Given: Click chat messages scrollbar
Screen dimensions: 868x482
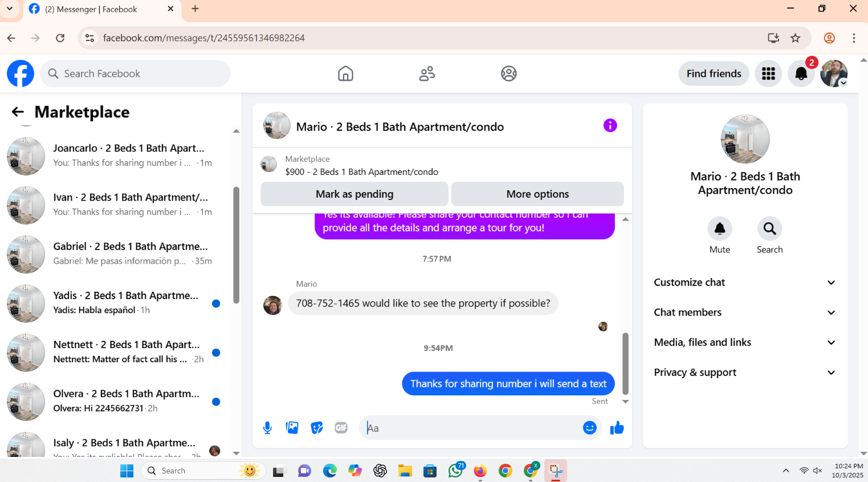Looking at the screenshot, I should pyautogui.click(x=625, y=363).
